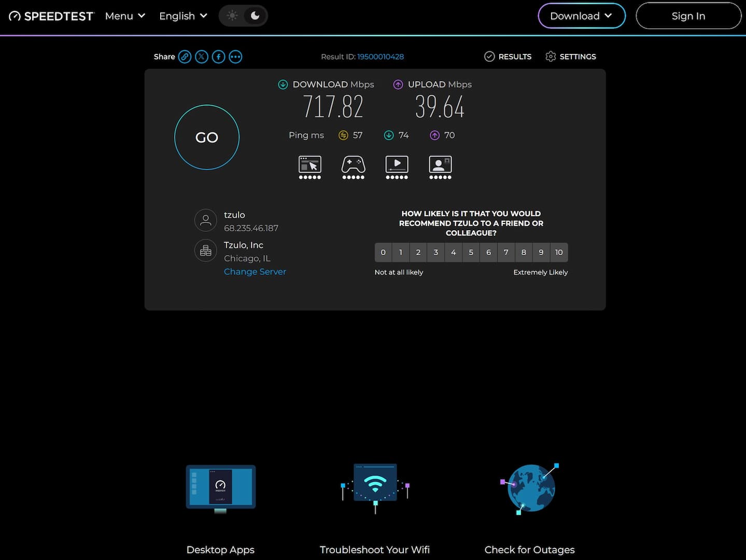The image size is (746, 560).
Task: Click the Tzulo, Inc server icon
Action: coord(205,250)
